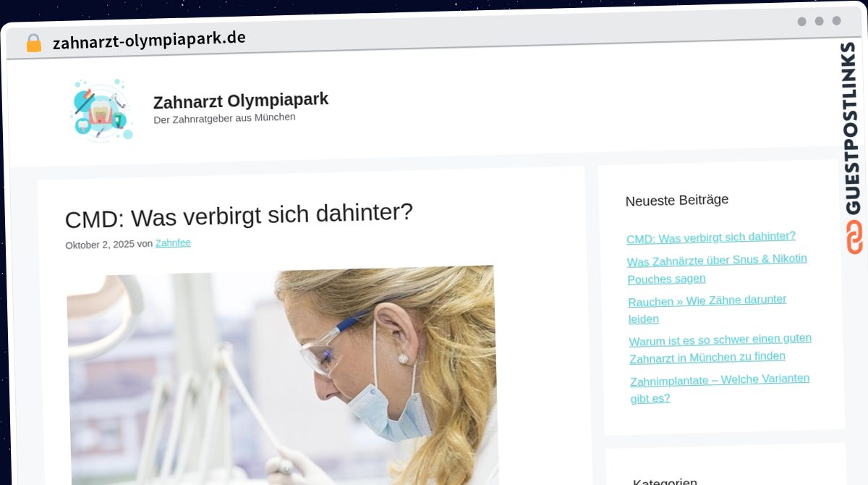The width and height of the screenshot is (868, 485).
Task: Click the last browser window dot button
Action: click(x=836, y=21)
